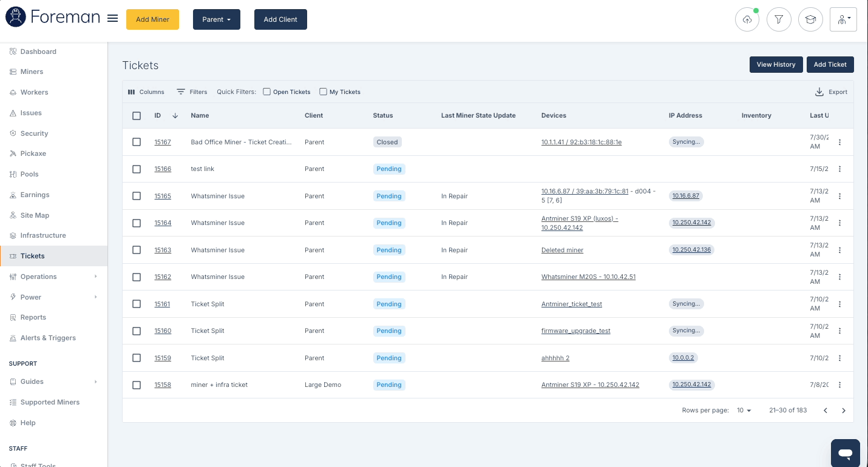
Task: Check the My Tickets quick filter
Action: (x=323, y=92)
